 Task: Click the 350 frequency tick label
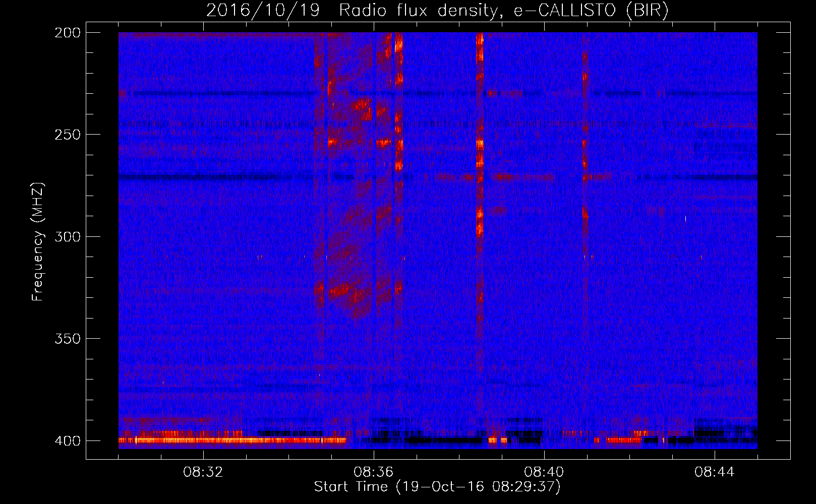[68, 339]
